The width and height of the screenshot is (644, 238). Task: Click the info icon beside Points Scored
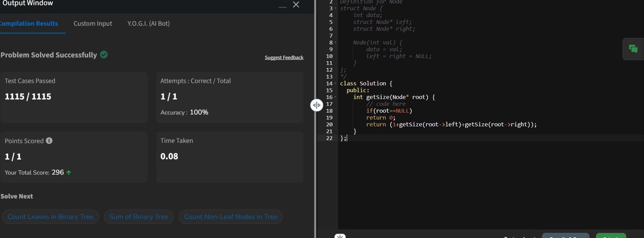click(49, 141)
